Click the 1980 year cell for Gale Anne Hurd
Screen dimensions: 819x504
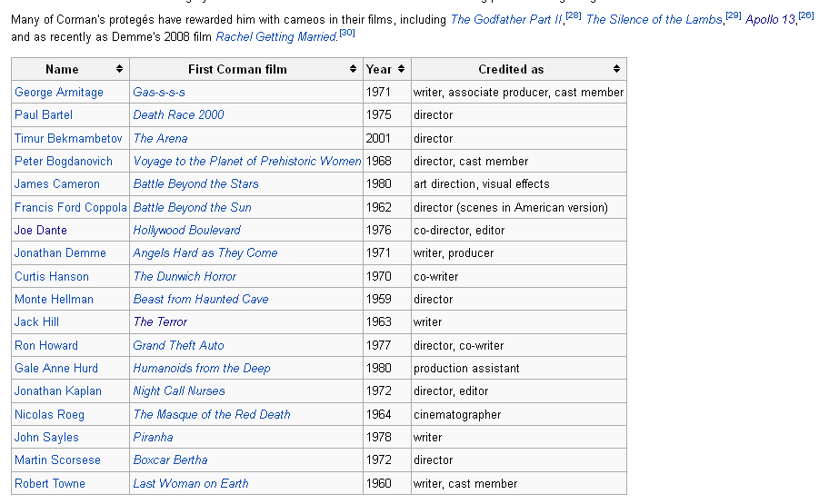pos(379,368)
